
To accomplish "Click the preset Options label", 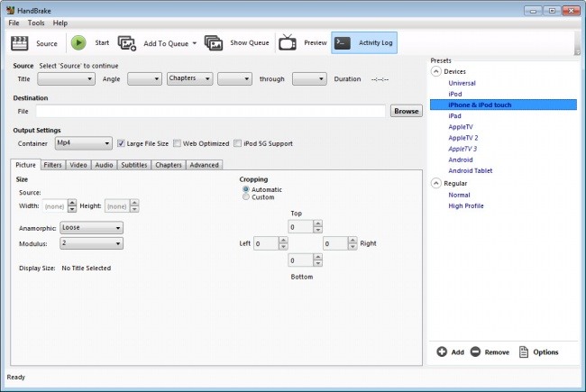I will 545,352.
